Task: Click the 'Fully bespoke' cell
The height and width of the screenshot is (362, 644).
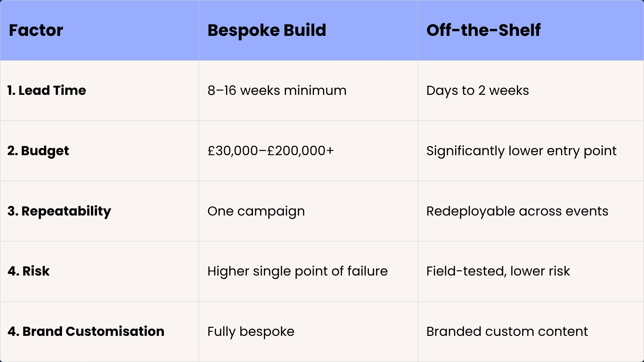Action: [x=251, y=331]
